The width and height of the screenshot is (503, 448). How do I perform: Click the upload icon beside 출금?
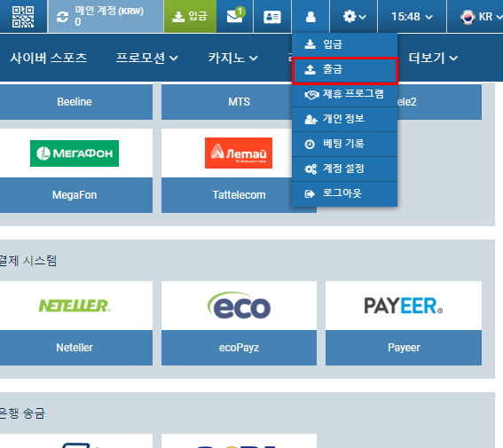(x=310, y=69)
